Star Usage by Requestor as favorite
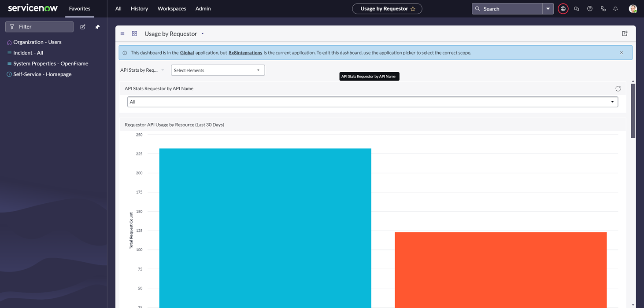This screenshot has height=308, width=644. coord(413,9)
